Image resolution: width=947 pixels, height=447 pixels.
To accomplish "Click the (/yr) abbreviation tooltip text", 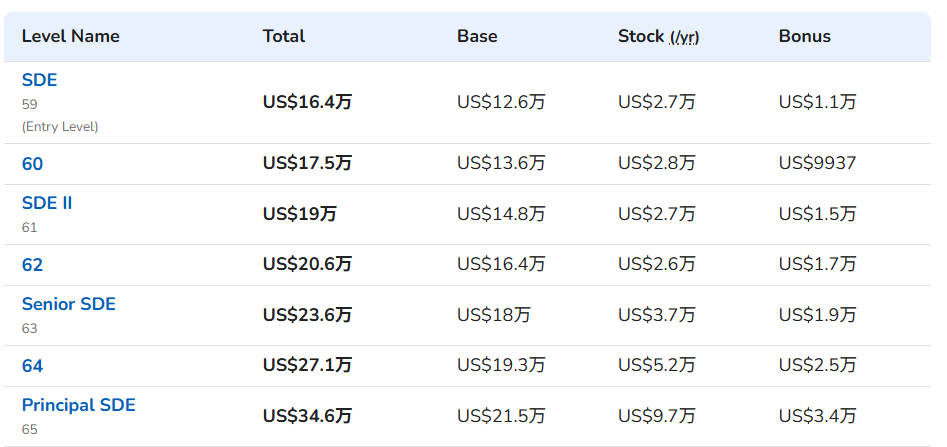I will 684,37.
